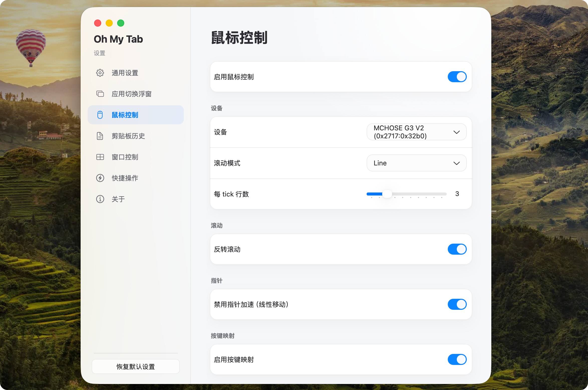
Task: Click the green fullscreen window button
Action: 121,23
